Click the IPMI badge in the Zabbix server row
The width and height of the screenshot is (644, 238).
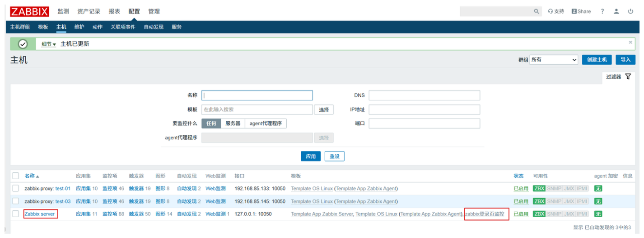point(582,214)
